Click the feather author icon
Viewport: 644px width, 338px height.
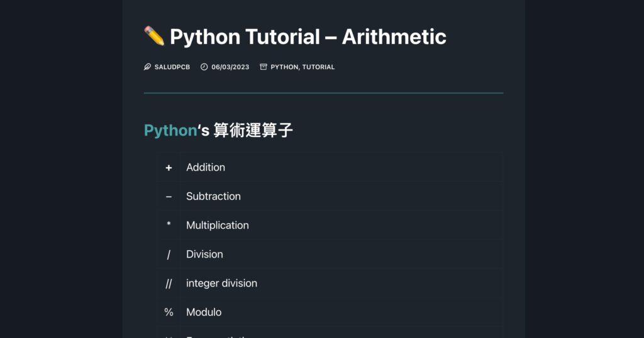(147, 67)
